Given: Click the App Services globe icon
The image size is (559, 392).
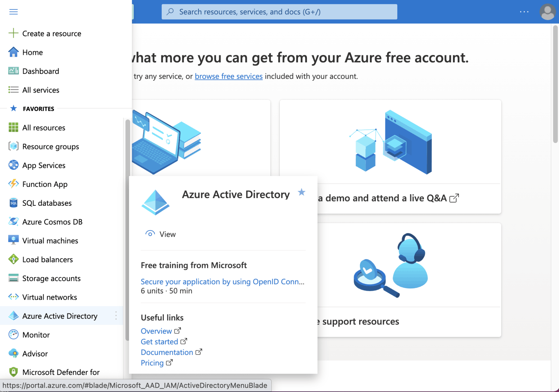Looking at the screenshot, I should pyautogui.click(x=13, y=165).
